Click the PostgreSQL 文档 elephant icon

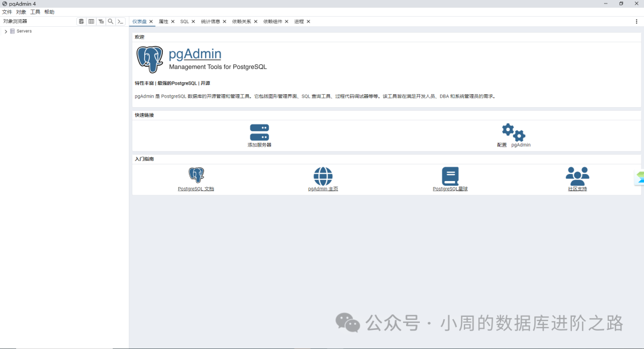[196, 175]
